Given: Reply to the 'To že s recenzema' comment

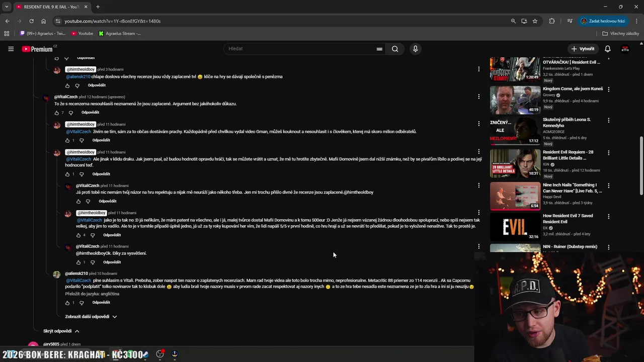Looking at the screenshot, I should point(91,113).
